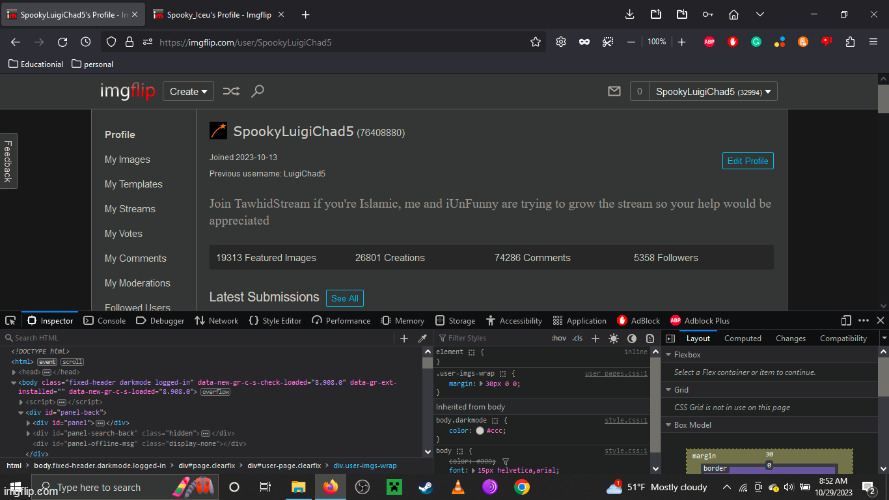
Task: Collapse the Flexbox section
Action: 668,355
